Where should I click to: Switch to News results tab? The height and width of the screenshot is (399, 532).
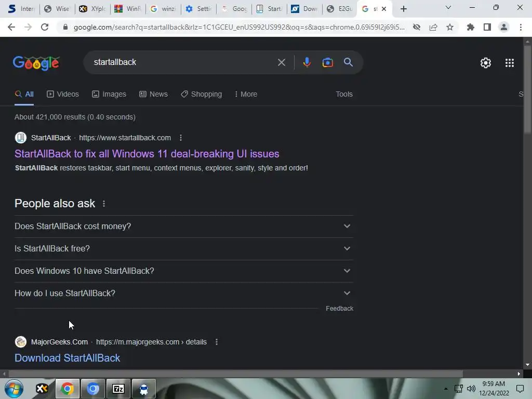pyautogui.click(x=153, y=95)
